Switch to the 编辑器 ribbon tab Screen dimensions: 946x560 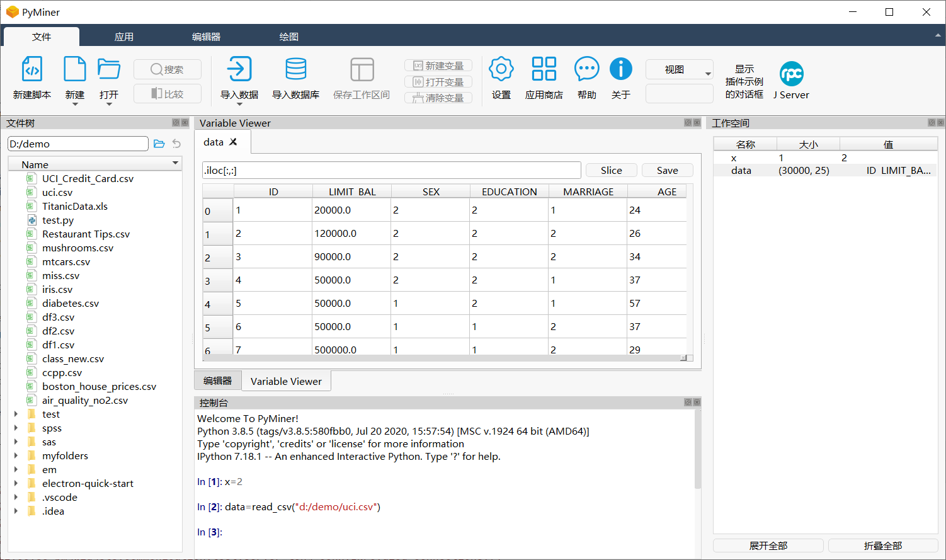[207, 37]
